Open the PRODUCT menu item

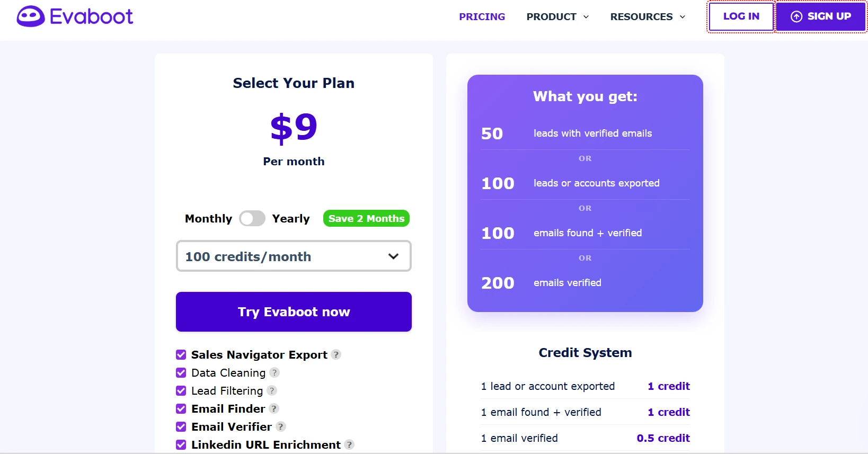pos(551,17)
